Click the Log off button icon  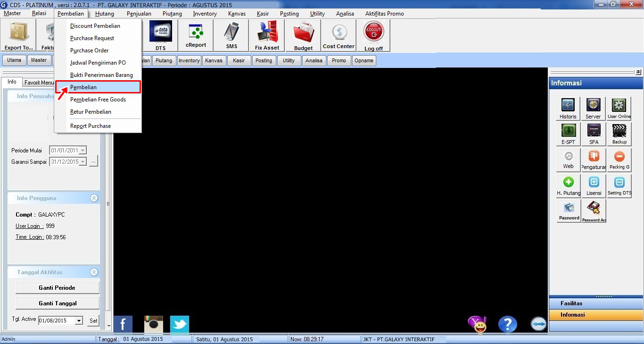click(373, 35)
